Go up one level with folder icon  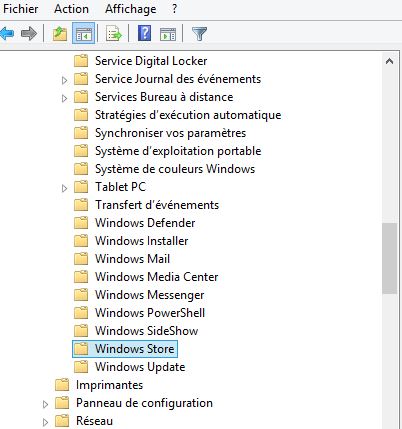pyautogui.click(x=60, y=34)
